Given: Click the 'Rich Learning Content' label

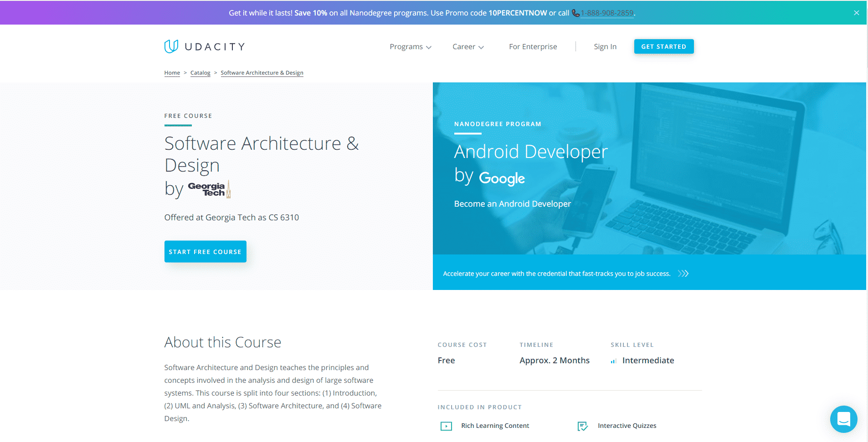Looking at the screenshot, I should tap(495, 426).
